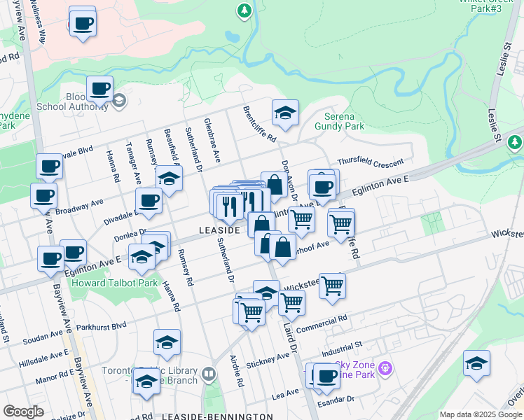Open the school marker near Howard Talbot Park
524x420 pixels.
pyautogui.click(x=142, y=257)
